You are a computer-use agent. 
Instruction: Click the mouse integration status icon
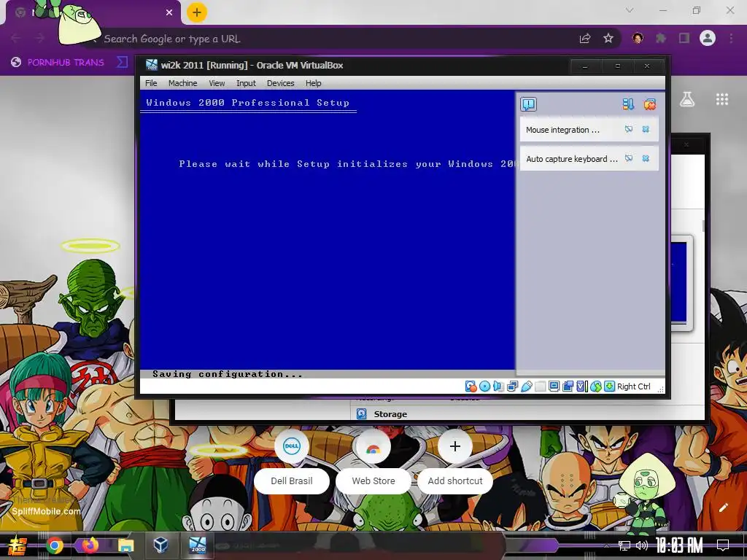point(595,386)
